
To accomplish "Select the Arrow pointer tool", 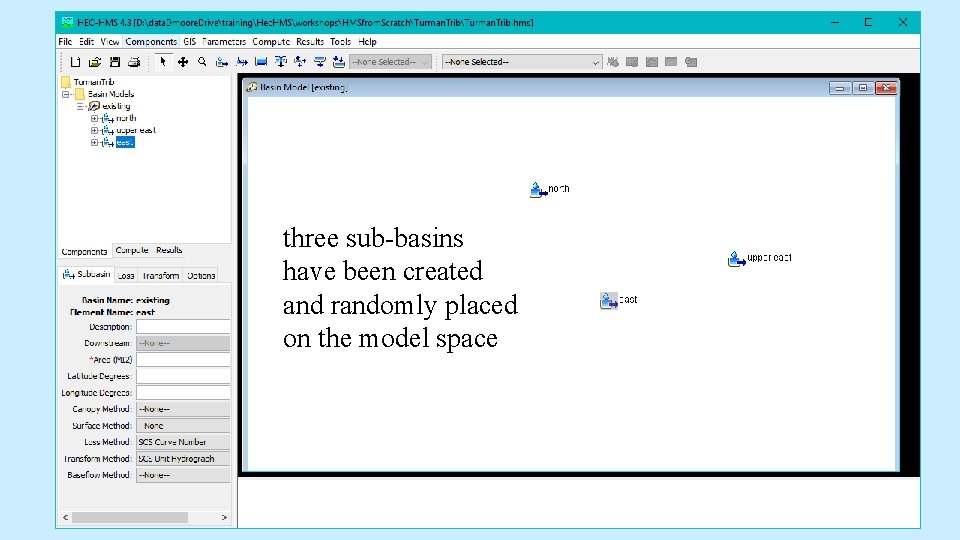I will (163, 62).
